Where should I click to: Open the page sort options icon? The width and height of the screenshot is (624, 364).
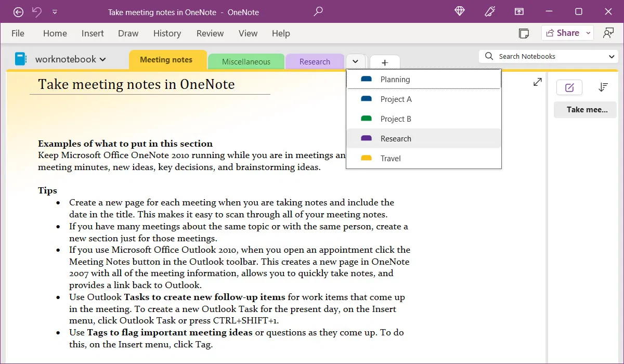603,87
